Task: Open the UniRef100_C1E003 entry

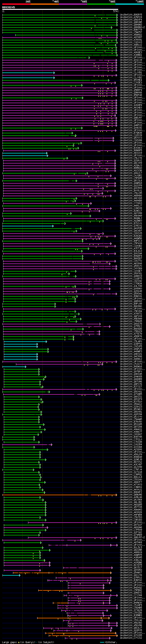Action: [131, 42]
